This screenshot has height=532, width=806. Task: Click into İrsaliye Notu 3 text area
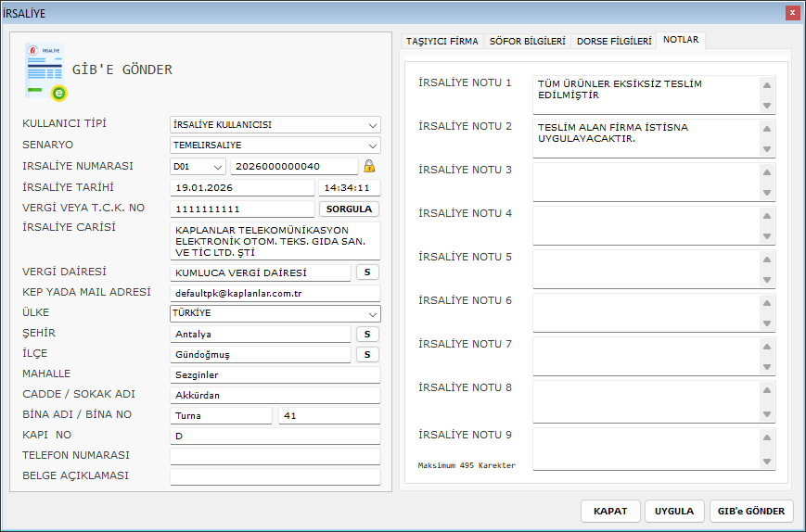644,182
